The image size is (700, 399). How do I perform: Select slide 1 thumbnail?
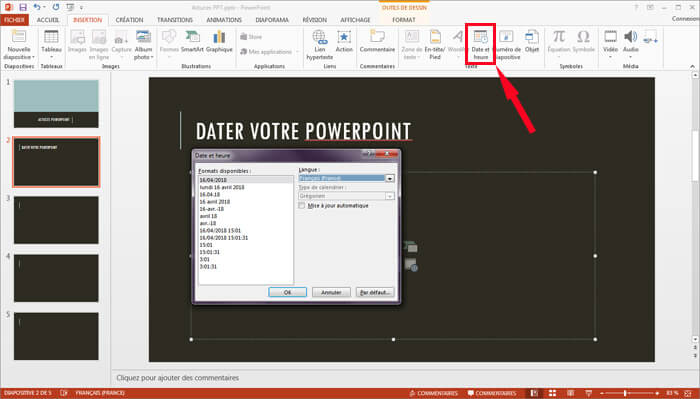point(56,104)
